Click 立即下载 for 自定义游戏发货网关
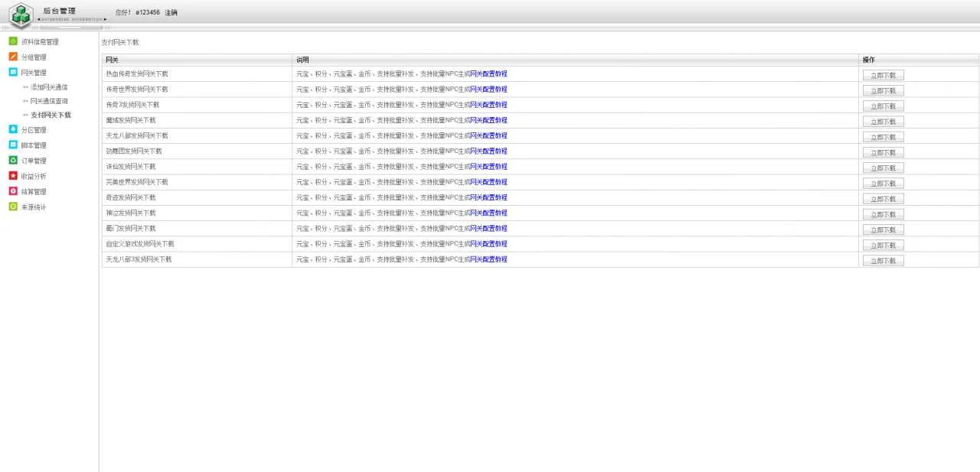Image resolution: width=980 pixels, height=472 pixels. coord(883,246)
